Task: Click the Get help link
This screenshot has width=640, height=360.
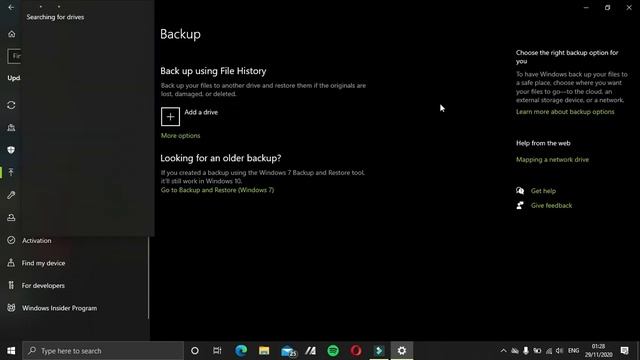Action: (x=543, y=191)
